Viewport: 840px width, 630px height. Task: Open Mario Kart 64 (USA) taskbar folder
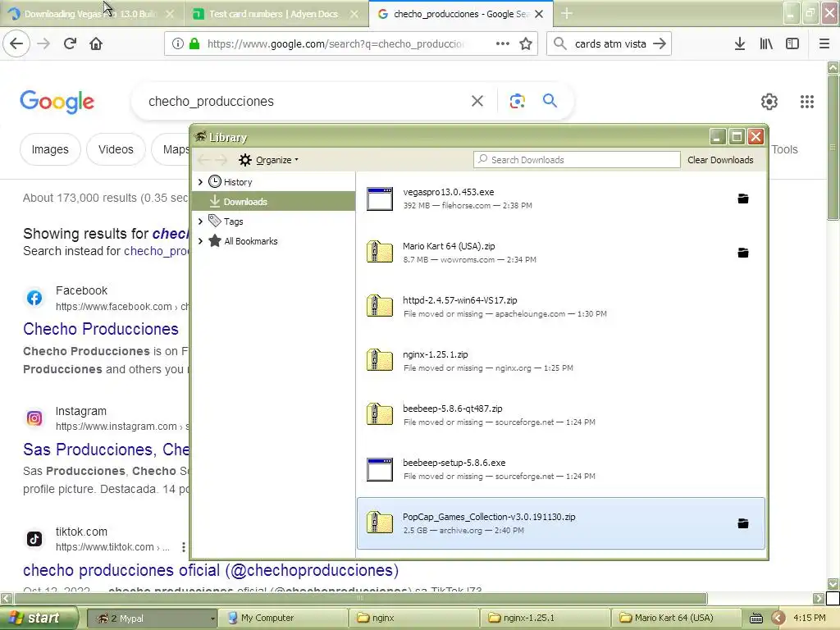(x=676, y=619)
